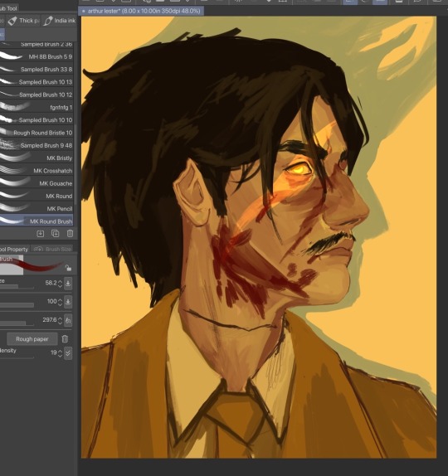448x476 pixels.
Task: Click the dynamics icon beside the 297.6 value
Action: 68,320
